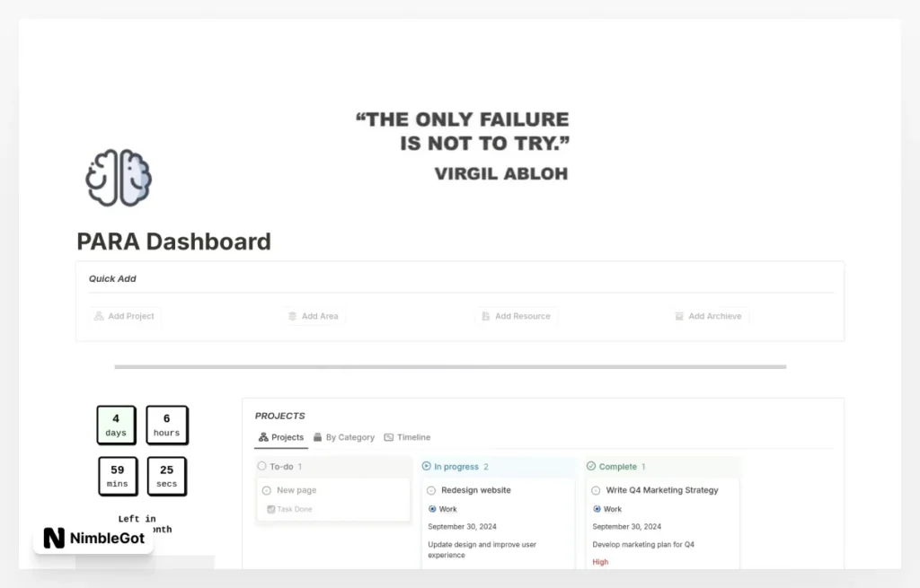
Task: Click the Add Project icon
Action: coord(99,316)
